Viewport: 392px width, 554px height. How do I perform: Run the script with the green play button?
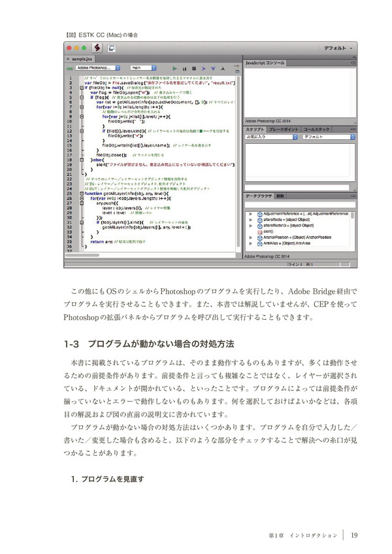tap(174, 68)
